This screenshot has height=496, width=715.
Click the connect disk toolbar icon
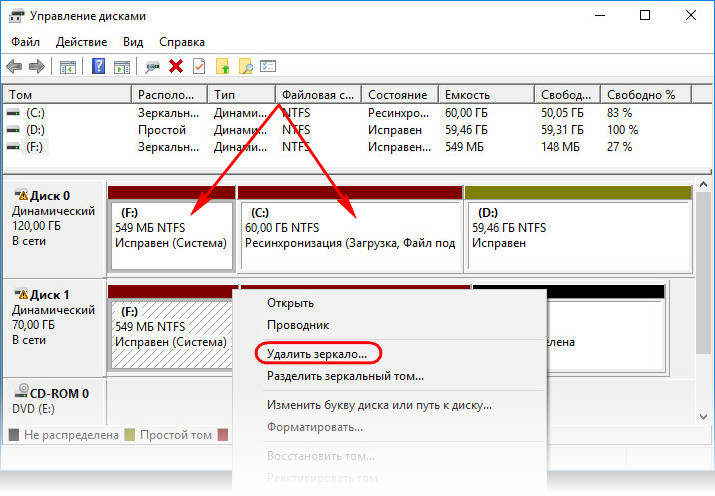152,67
